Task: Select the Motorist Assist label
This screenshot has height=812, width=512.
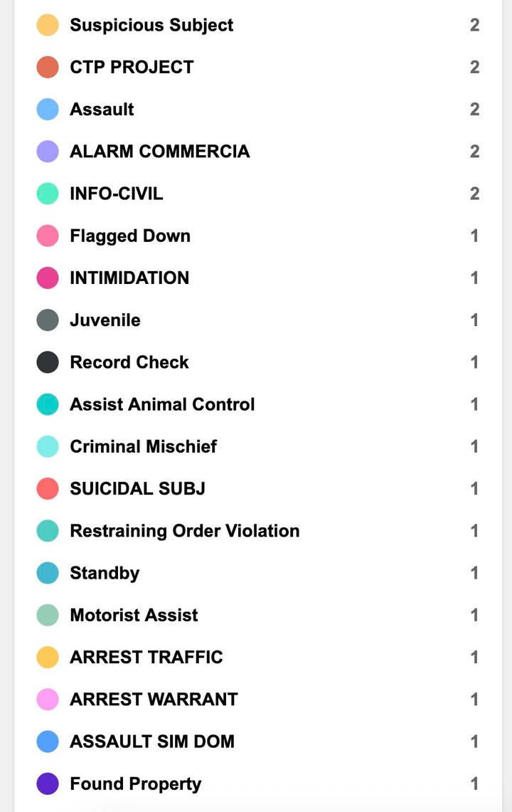Action: tap(134, 616)
